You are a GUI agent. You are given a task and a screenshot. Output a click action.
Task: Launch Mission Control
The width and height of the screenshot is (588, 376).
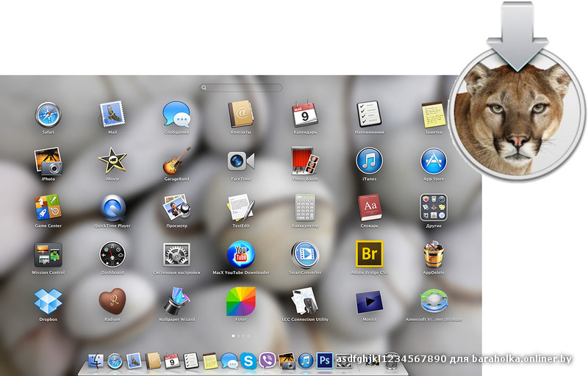[x=48, y=255]
